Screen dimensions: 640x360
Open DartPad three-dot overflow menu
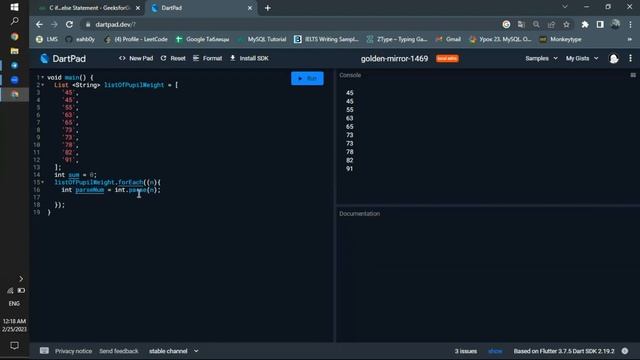(x=630, y=58)
